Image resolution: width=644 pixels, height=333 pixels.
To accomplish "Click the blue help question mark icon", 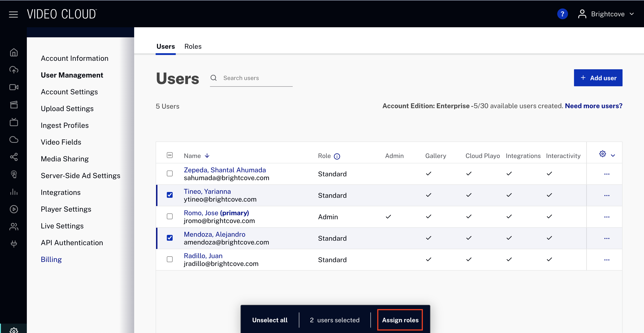I will tap(562, 14).
